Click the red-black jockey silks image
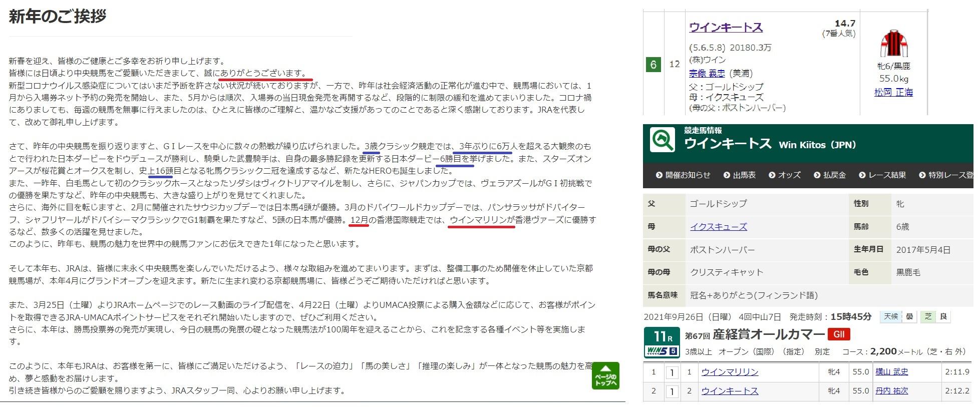This screenshot has height=407, width=980. (894, 44)
